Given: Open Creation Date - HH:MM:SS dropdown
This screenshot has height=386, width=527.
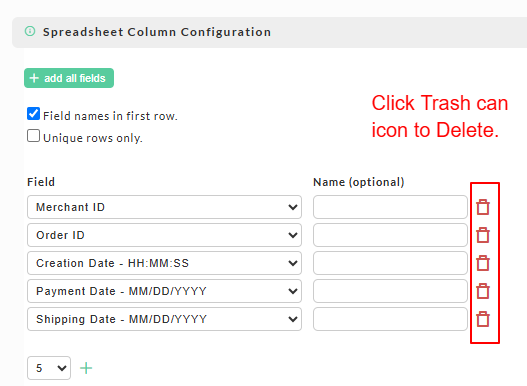Looking at the screenshot, I should click(x=164, y=263).
